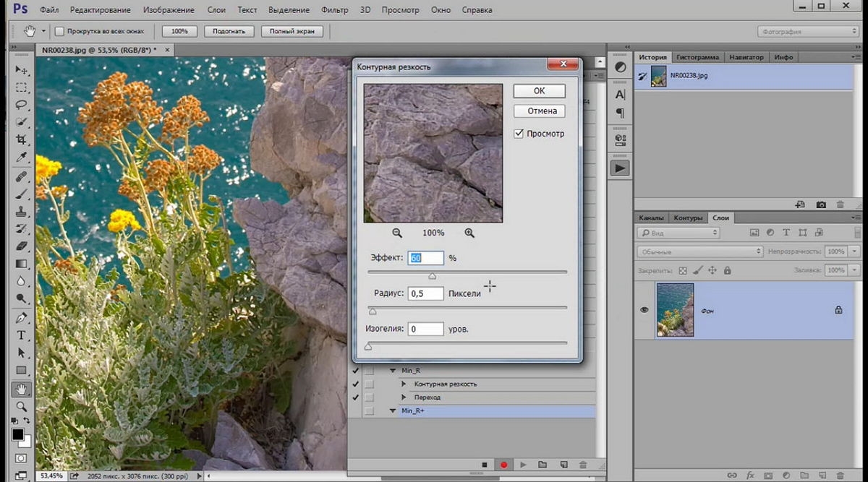Screen dimensions: 868x482
Task: Create new snapshot camera icon in History
Action: (821, 205)
